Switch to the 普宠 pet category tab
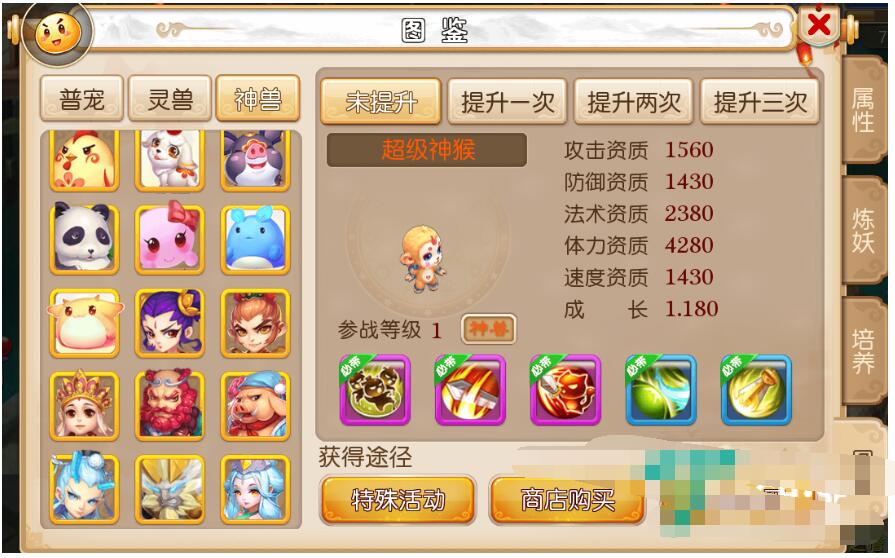This screenshot has height=558, width=895. 82,99
